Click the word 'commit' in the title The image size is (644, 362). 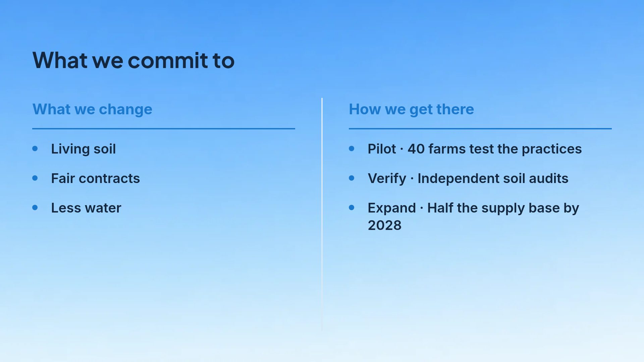coord(168,61)
